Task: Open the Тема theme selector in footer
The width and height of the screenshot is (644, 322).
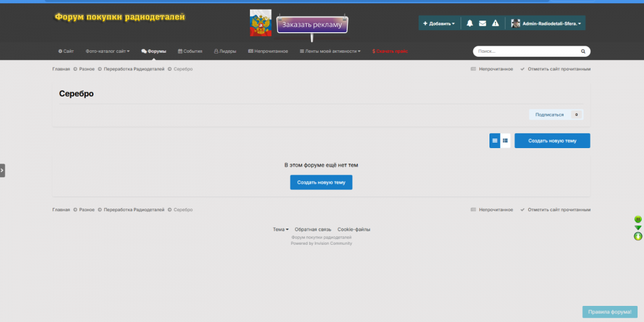Action: 280,229
